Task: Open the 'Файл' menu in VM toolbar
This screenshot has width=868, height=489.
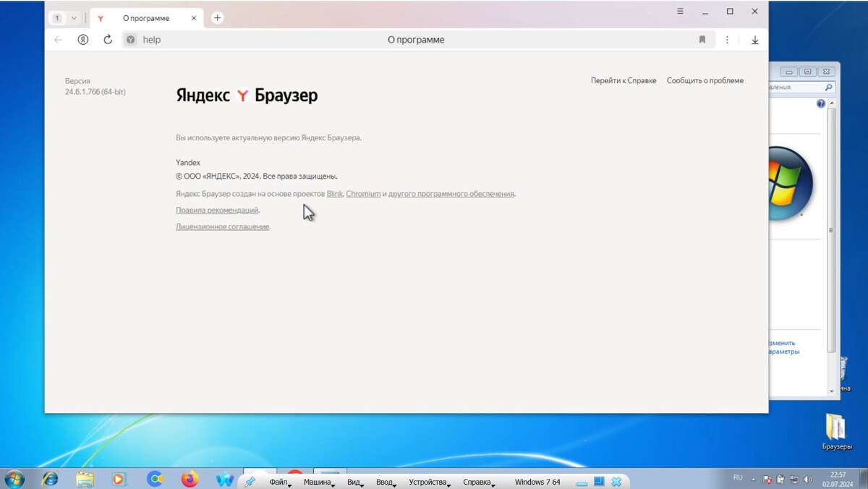Action: click(x=280, y=482)
